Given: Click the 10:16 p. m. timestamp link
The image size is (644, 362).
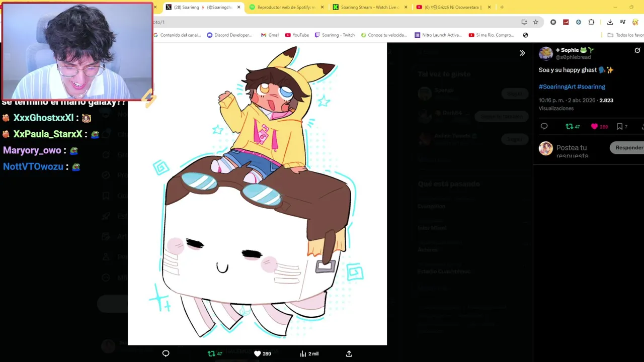Looking at the screenshot, I should 567,100.
